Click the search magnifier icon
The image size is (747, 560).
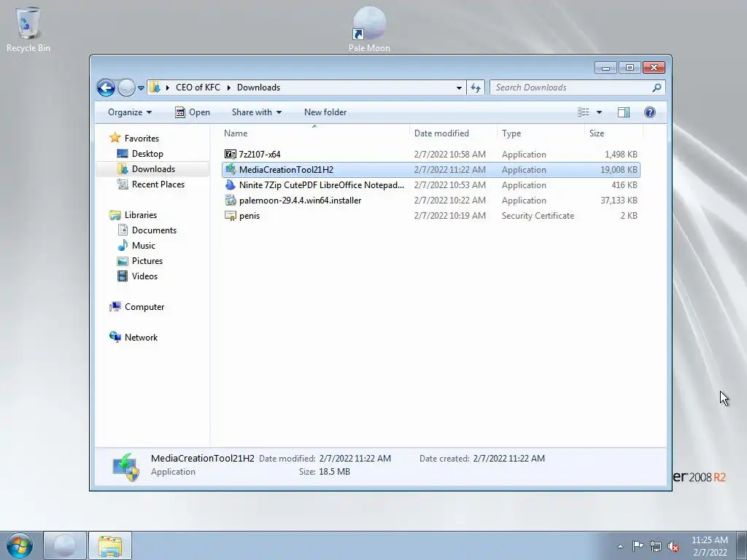(657, 87)
